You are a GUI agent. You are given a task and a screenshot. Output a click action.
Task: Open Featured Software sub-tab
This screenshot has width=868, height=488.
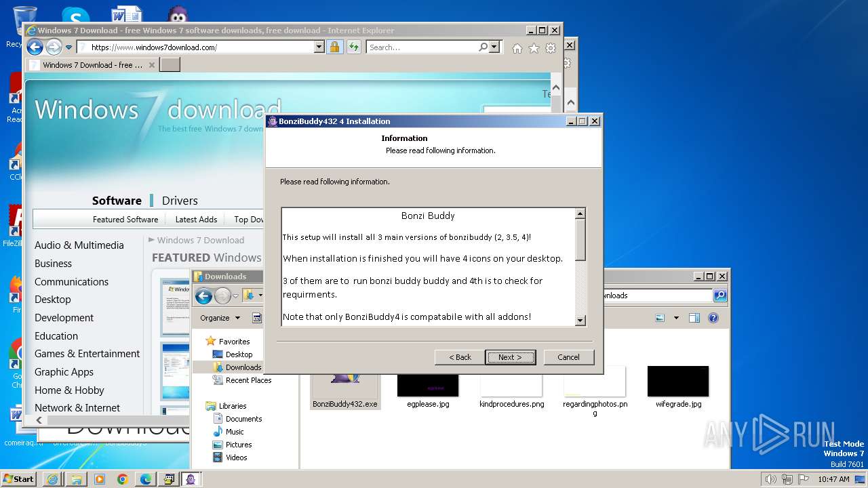pyautogui.click(x=125, y=220)
